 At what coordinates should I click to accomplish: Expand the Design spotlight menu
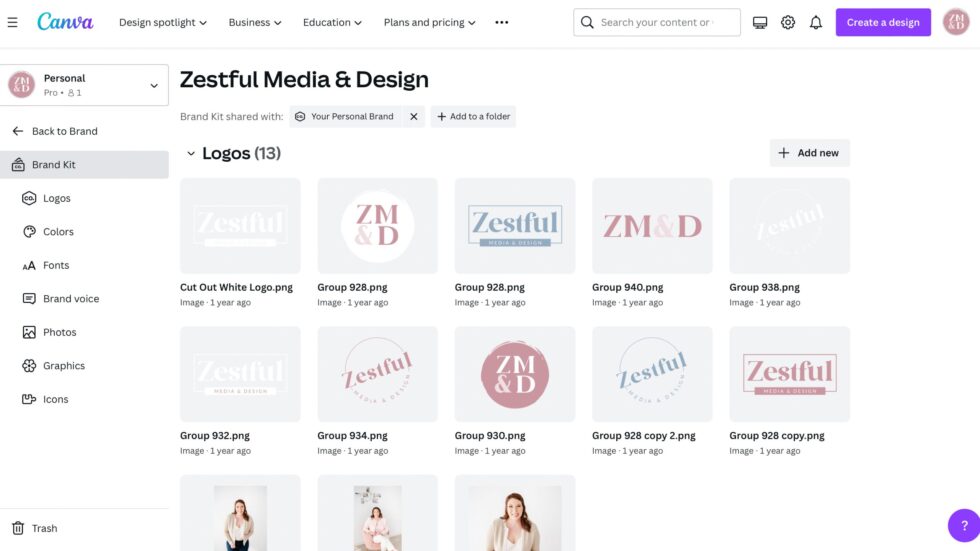point(162,22)
